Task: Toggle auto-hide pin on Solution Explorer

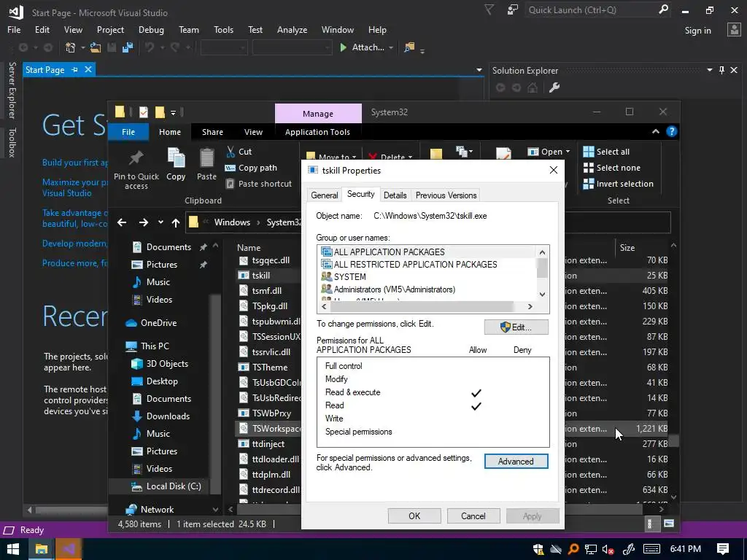Action: (721, 70)
